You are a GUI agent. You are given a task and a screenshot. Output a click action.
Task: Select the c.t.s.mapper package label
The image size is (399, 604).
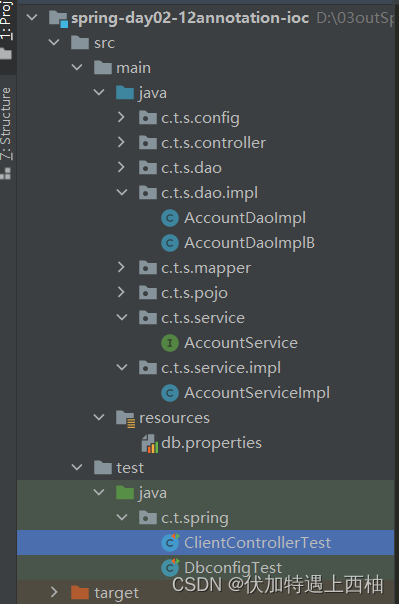pyautogui.click(x=206, y=268)
